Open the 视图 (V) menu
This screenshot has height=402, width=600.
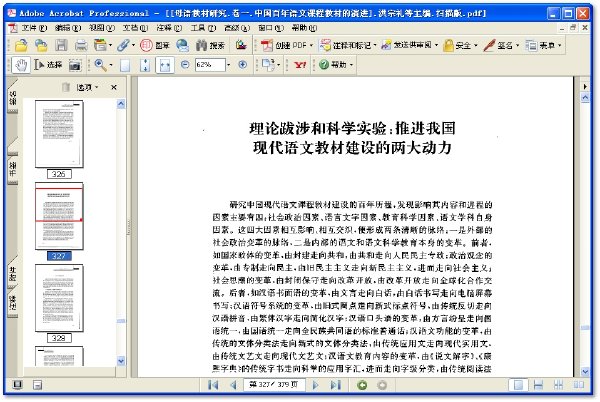point(102,28)
